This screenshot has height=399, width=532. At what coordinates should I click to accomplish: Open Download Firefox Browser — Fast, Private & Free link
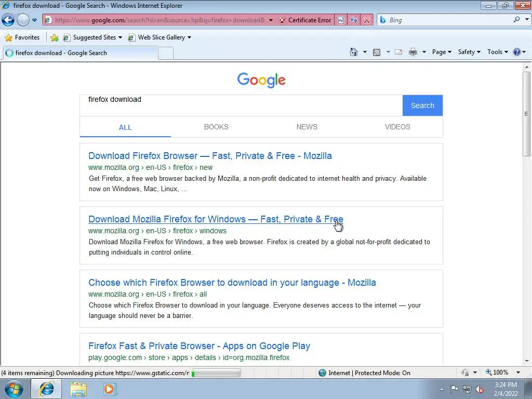pyautogui.click(x=210, y=156)
